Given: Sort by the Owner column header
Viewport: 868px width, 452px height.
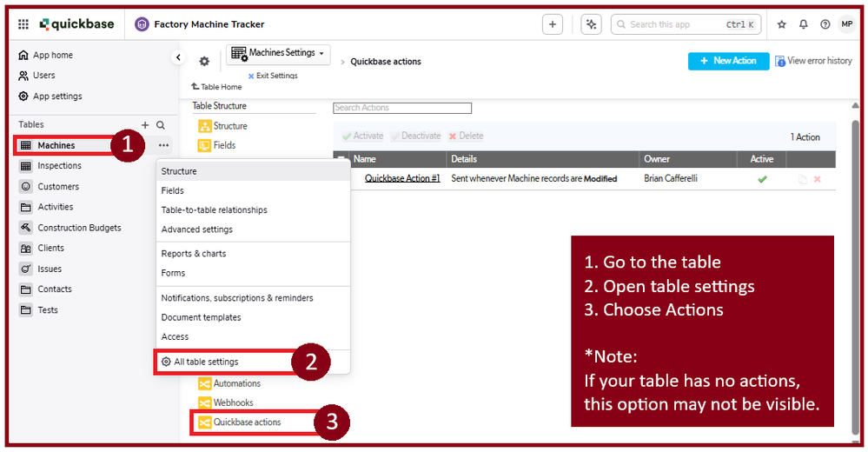Looking at the screenshot, I should tap(657, 159).
